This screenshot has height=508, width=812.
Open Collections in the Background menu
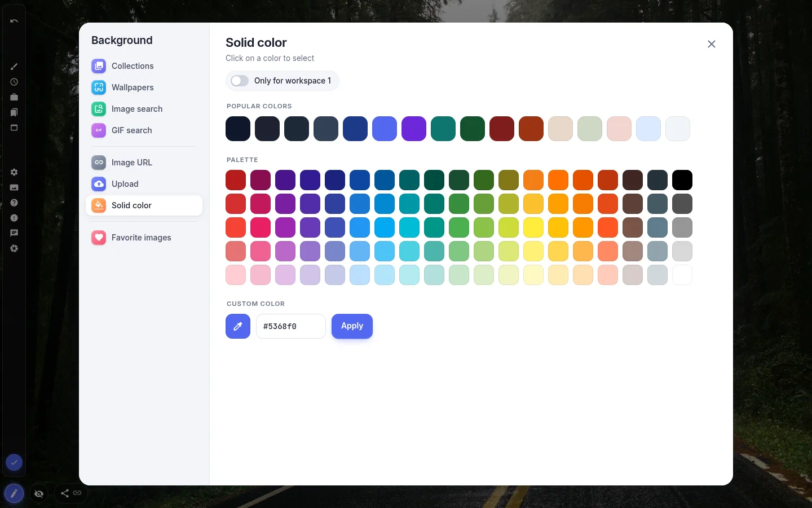pyautogui.click(x=144, y=66)
